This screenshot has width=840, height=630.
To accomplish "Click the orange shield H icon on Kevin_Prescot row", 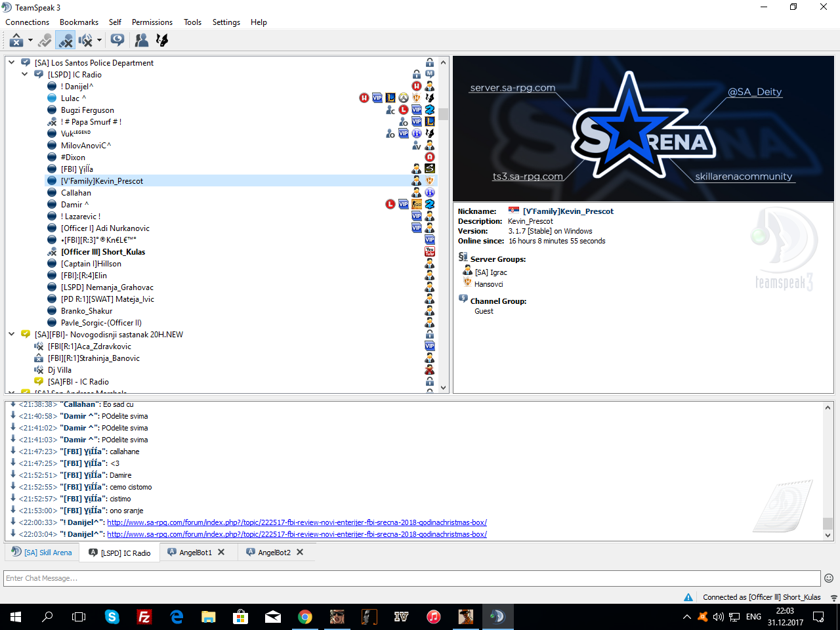I will click(x=430, y=181).
